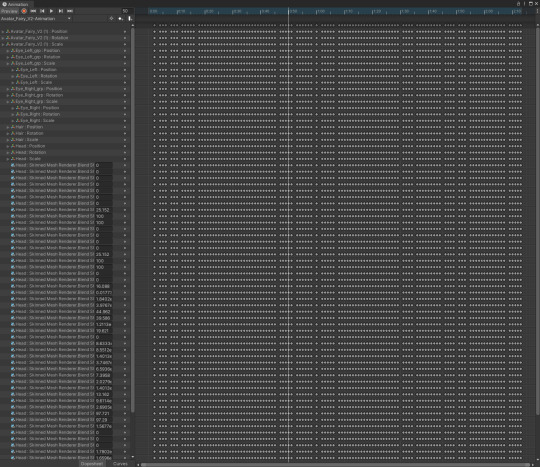Toggle the Animation window lock icon

point(518,4)
